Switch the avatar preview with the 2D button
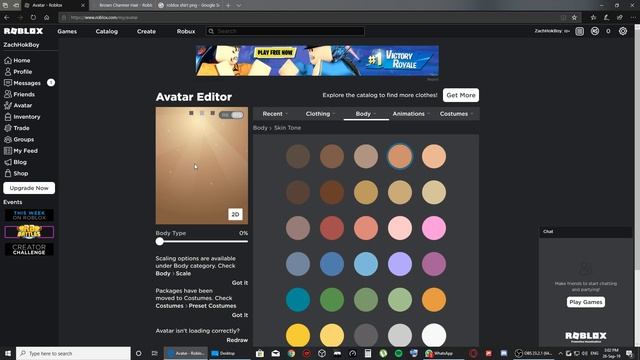 pyautogui.click(x=235, y=214)
